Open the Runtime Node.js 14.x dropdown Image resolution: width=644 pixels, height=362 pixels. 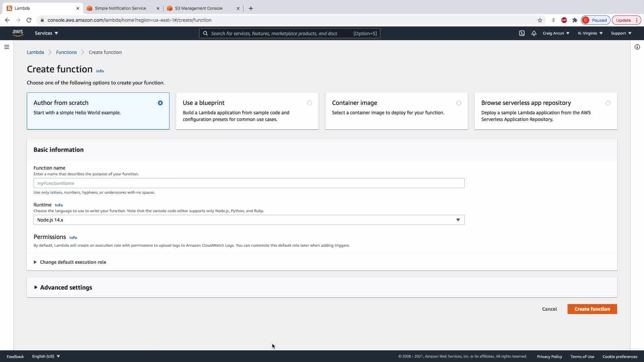249,220
